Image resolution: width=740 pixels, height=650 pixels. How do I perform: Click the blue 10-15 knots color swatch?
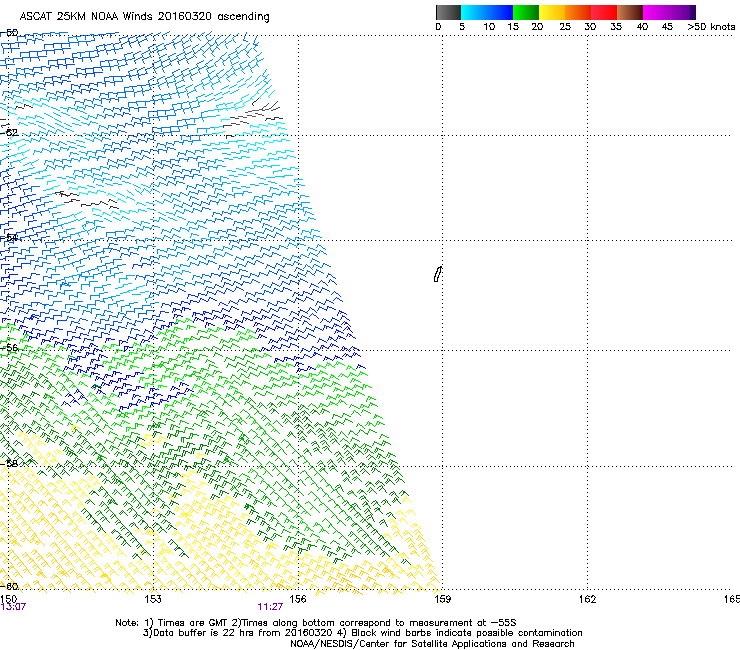point(500,12)
